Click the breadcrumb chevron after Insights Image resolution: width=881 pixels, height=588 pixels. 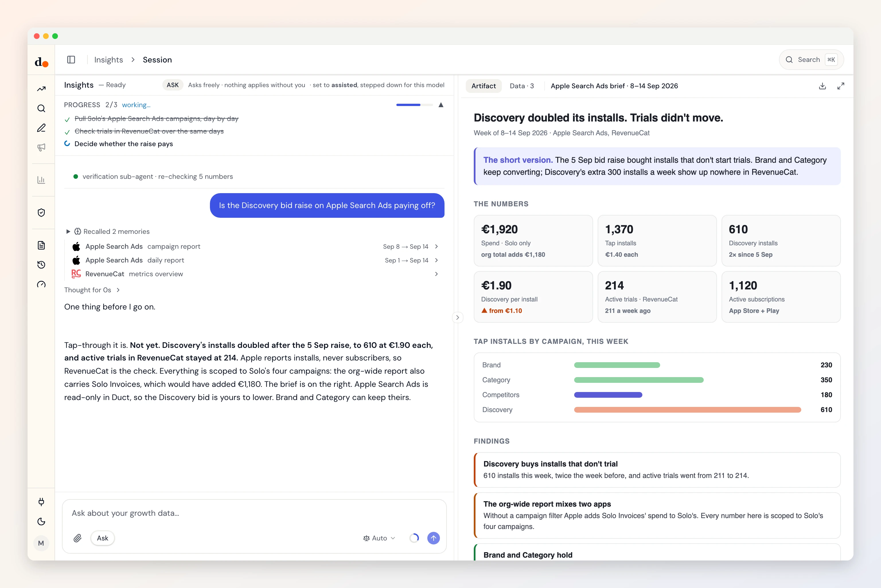133,60
